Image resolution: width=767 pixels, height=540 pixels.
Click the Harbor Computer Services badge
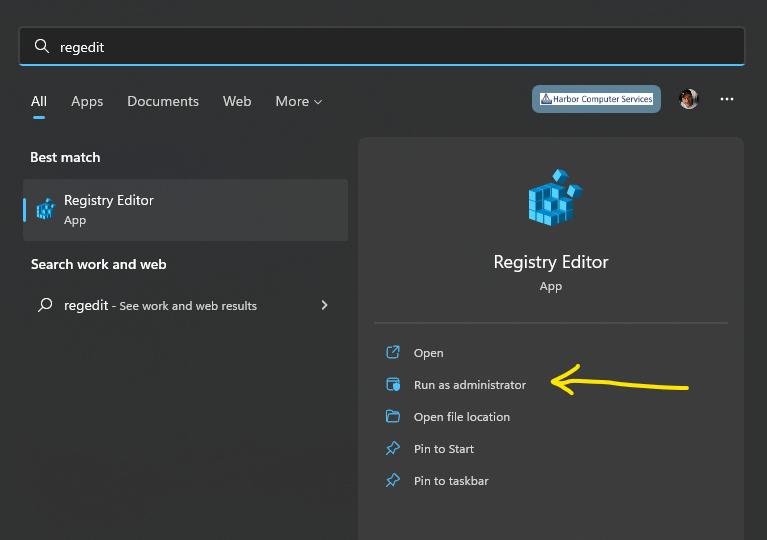click(596, 99)
